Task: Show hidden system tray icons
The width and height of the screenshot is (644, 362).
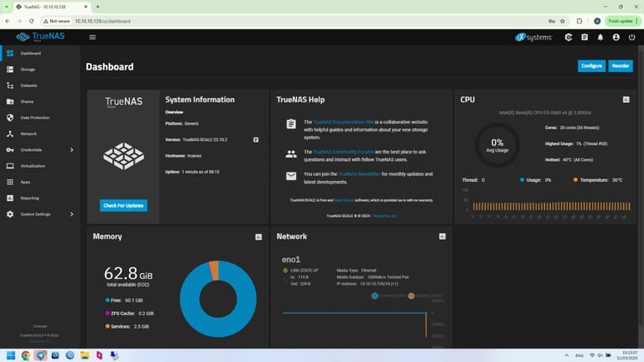Action: coord(567,355)
